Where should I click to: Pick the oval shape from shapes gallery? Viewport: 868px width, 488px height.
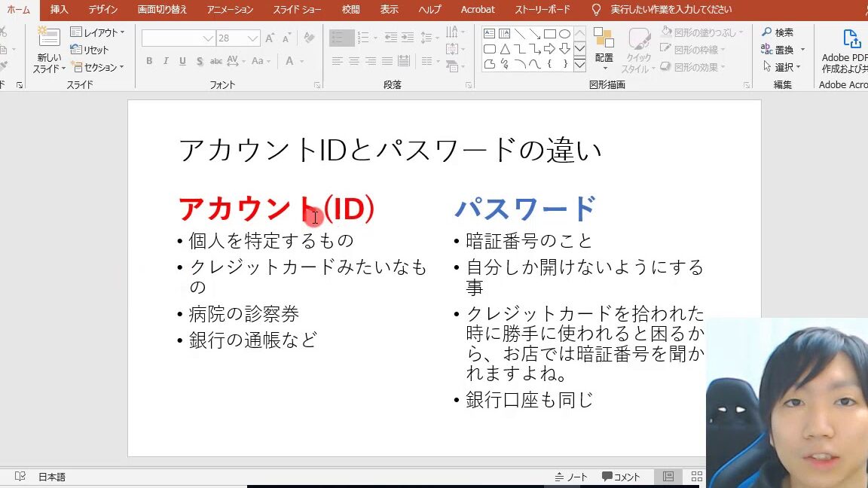[564, 34]
